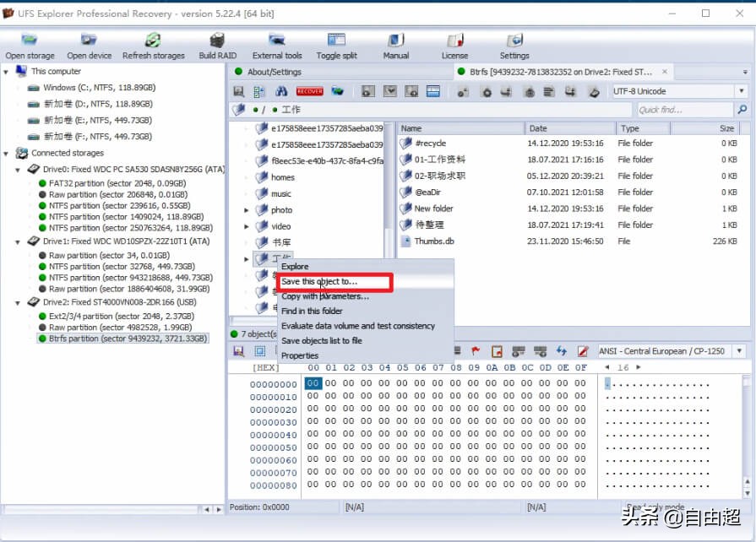This screenshot has height=542, width=756.
Task: Select Ext2/3/4 partition sector 2048 entry
Action: tap(117, 317)
